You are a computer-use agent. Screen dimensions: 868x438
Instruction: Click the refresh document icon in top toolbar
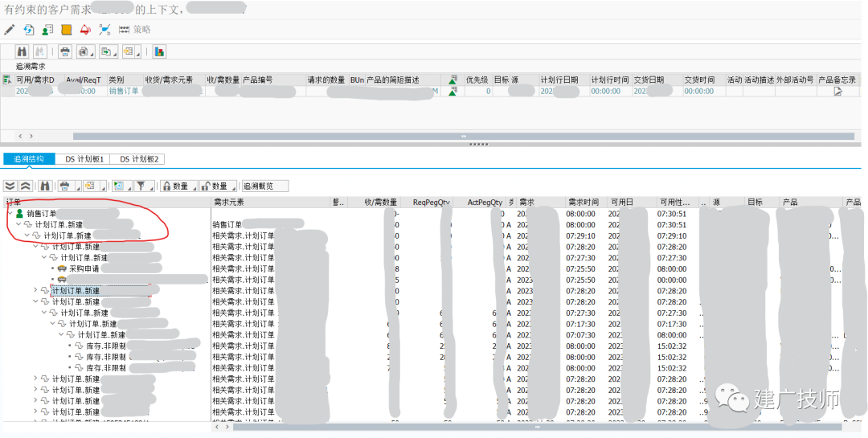28,30
